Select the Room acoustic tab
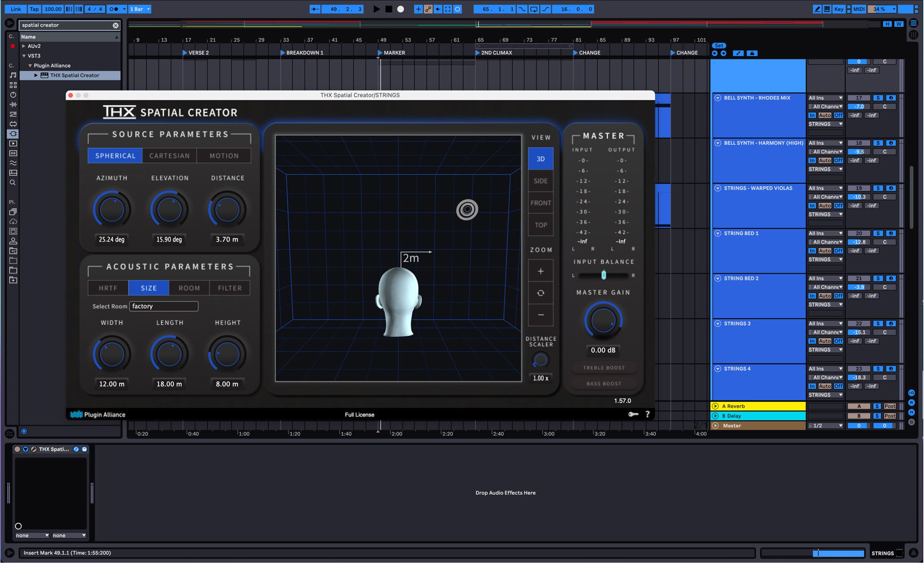The width and height of the screenshot is (924, 563). tap(189, 288)
